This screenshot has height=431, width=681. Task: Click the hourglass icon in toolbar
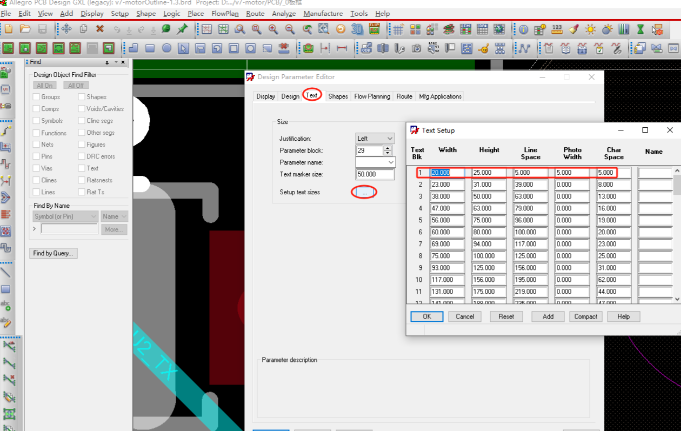click(x=640, y=30)
